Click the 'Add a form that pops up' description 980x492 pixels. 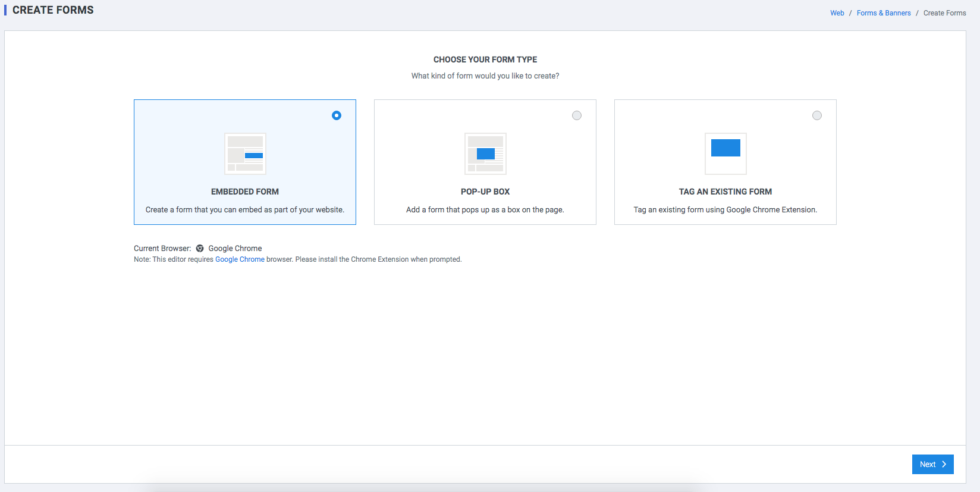click(x=485, y=210)
